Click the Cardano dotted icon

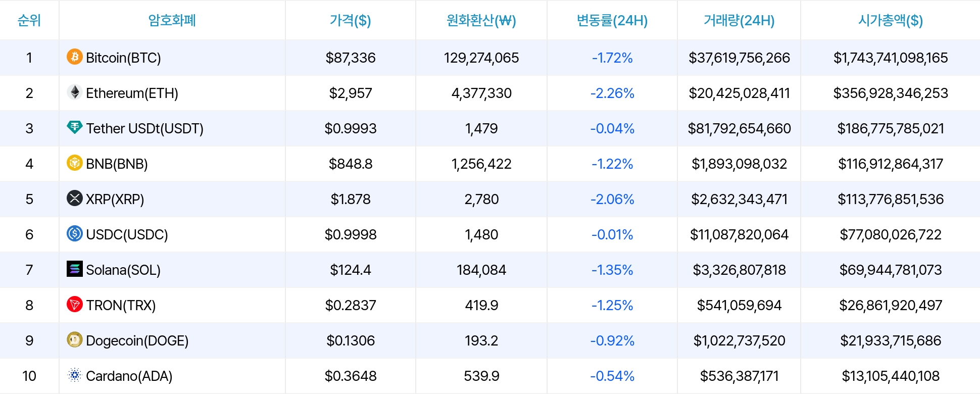tap(75, 375)
